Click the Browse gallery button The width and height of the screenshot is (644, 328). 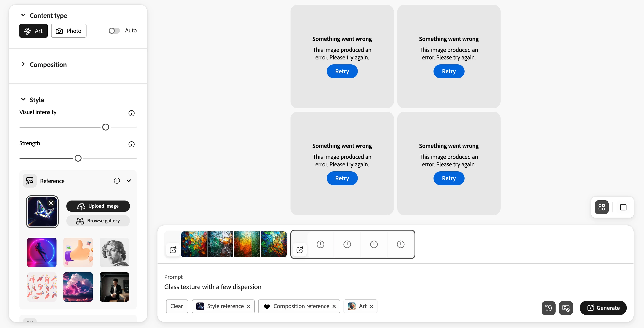click(98, 221)
